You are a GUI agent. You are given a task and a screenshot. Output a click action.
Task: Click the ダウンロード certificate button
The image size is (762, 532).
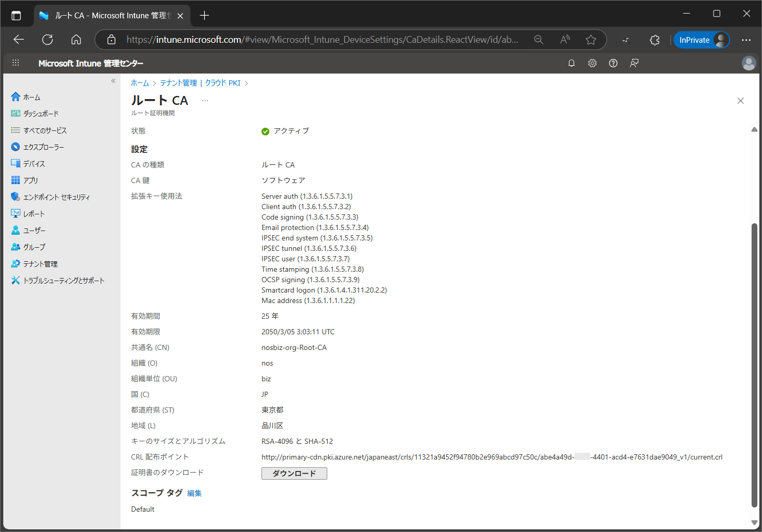pyautogui.click(x=294, y=473)
